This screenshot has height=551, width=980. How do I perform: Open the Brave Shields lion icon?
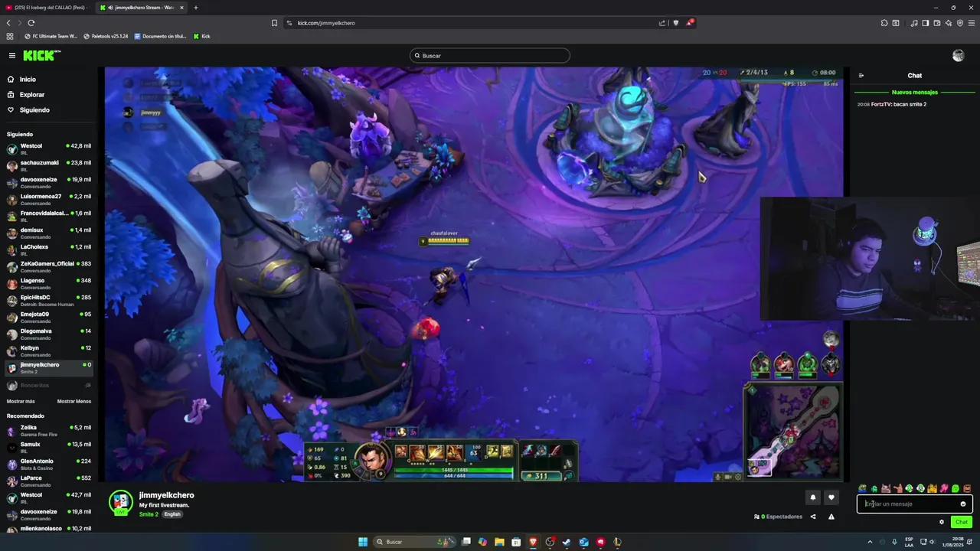[675, 23]
